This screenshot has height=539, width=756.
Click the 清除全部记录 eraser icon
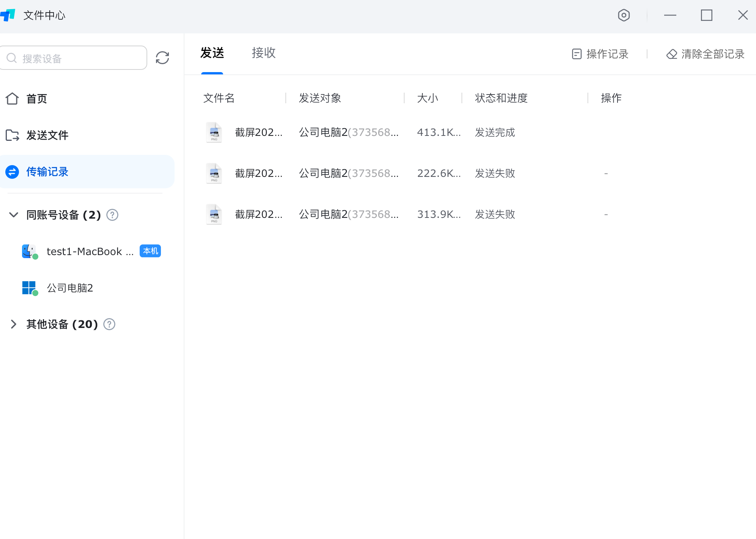672,54
